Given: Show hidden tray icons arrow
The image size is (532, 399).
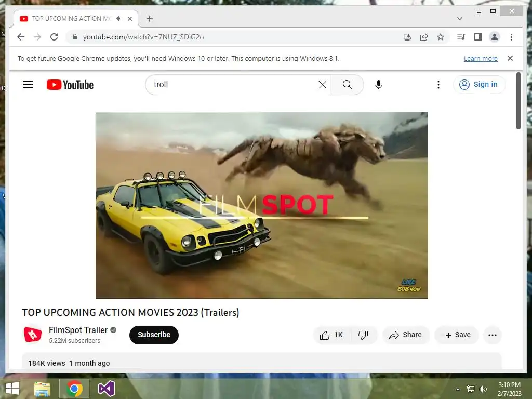Looking at the screenshot, I should pyautogui.click(x=458, y=389).
